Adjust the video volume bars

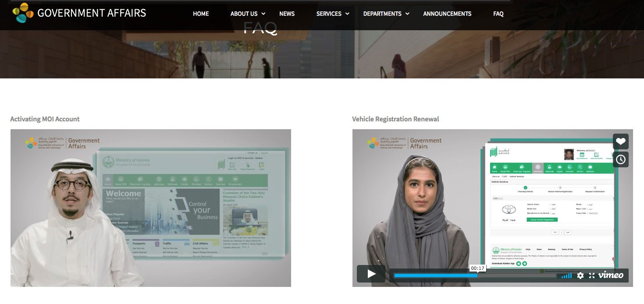click(x=566, y=276)
